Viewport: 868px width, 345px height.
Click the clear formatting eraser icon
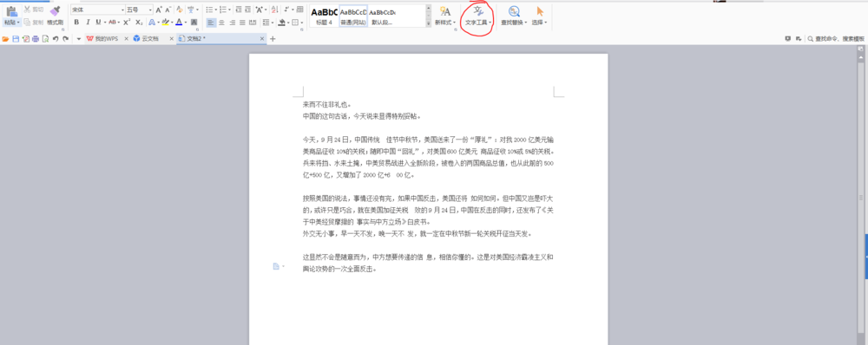click(180, 10)
